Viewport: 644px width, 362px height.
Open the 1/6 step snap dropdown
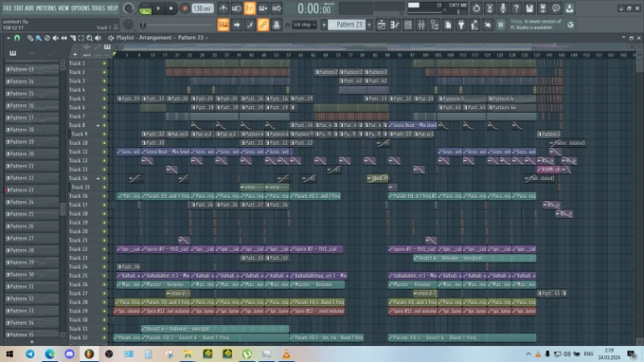click(x=304, y=25)
